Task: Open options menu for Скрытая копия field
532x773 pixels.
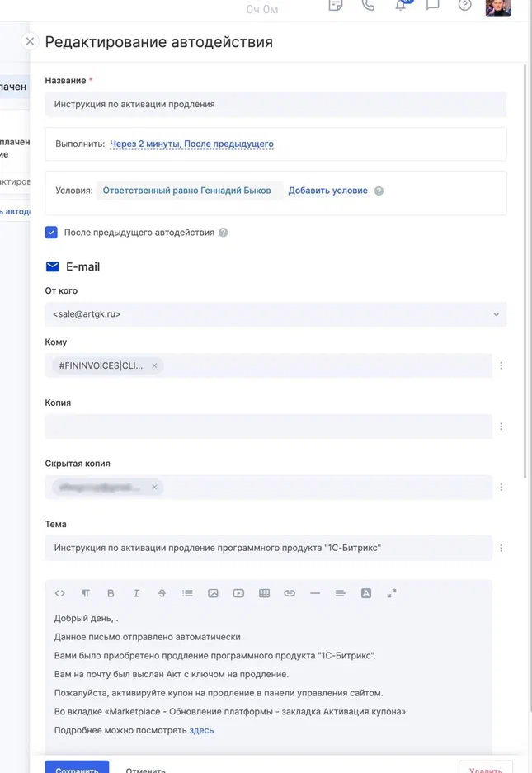Action: [501, 487]
